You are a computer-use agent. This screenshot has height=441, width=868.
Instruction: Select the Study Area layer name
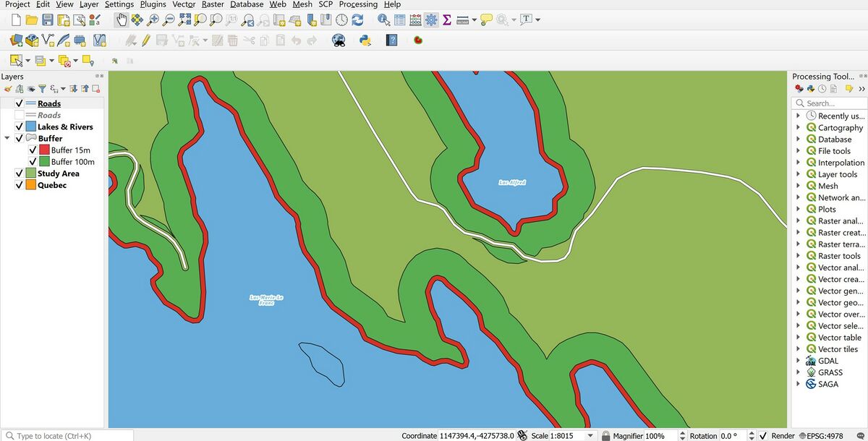point(59,174)
